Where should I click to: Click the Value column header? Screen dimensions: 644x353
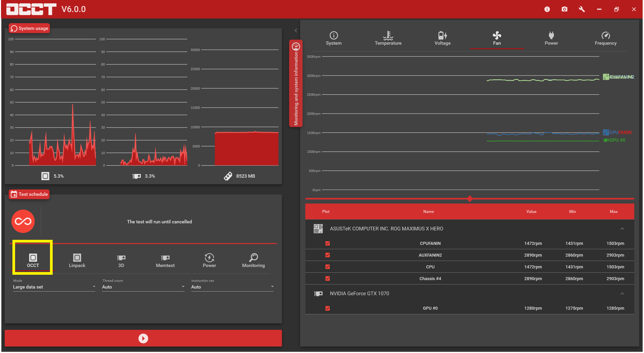click(531, 212)
